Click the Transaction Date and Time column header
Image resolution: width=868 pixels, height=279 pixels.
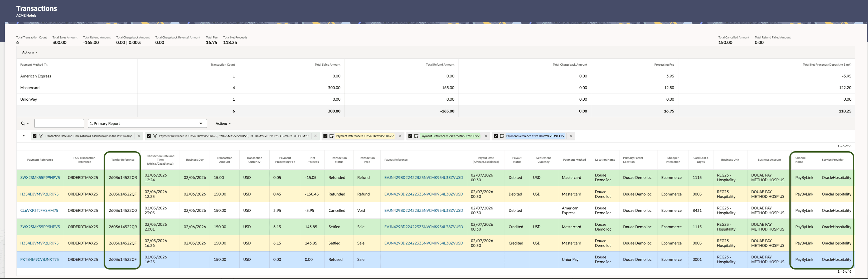coord(160,160)
